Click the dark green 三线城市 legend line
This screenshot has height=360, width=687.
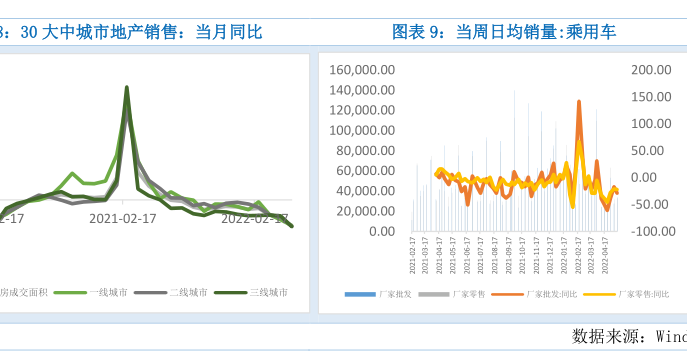(230, 293)
